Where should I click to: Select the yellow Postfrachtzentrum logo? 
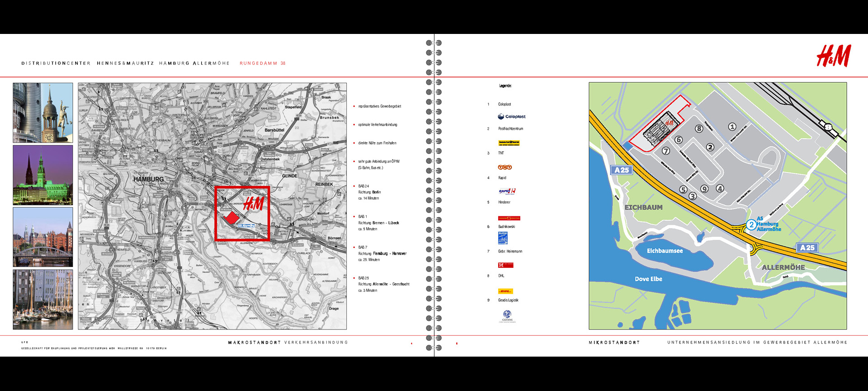(x=509, y=143)
